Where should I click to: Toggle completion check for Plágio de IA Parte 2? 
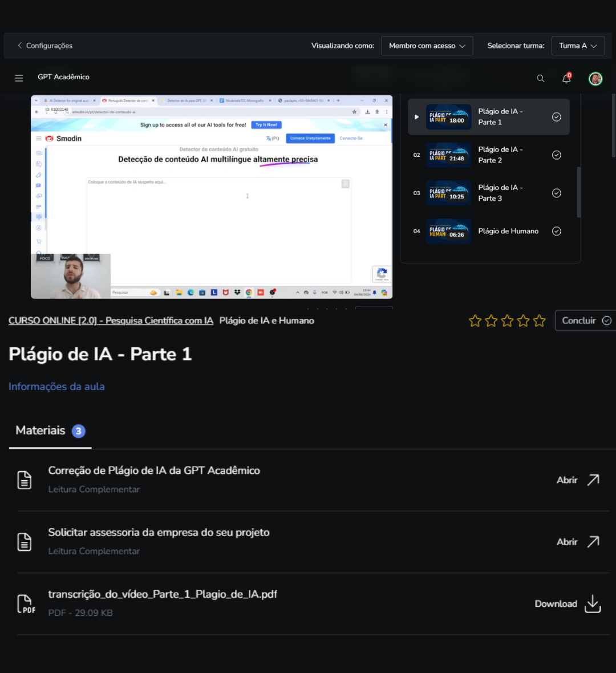557,155
